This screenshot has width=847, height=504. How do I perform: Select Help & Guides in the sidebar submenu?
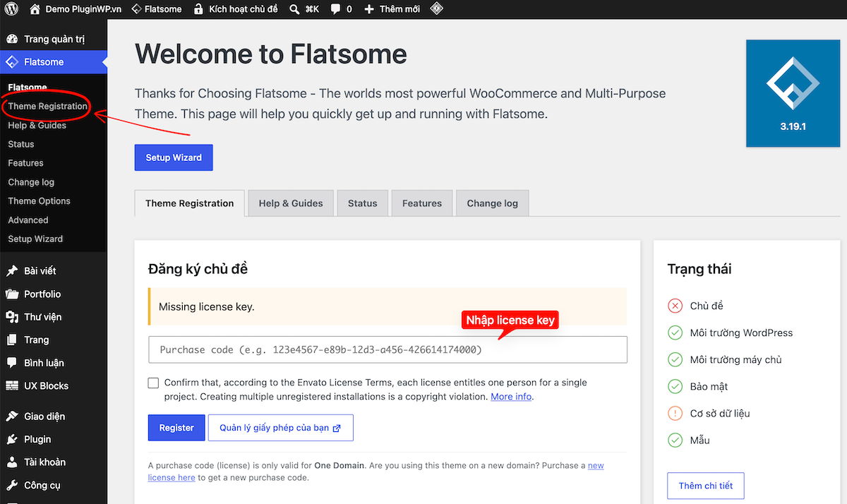tap(37, 126)
